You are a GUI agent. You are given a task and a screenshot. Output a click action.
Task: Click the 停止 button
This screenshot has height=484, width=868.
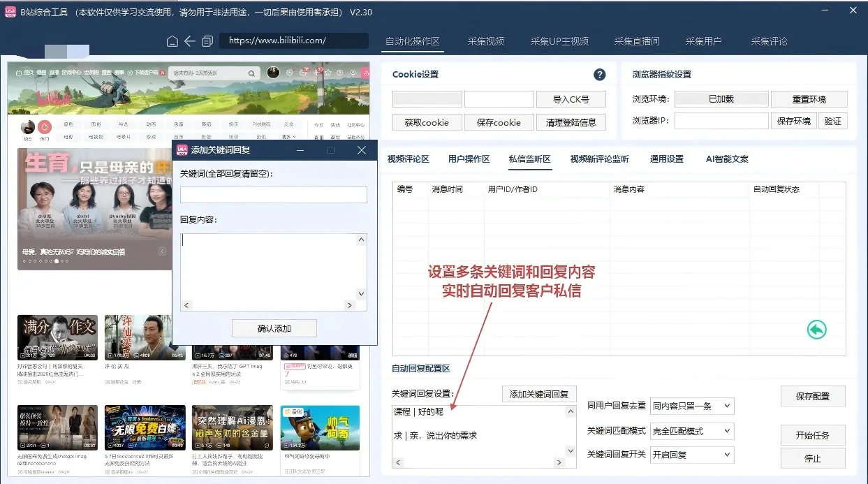coord(813,459)
